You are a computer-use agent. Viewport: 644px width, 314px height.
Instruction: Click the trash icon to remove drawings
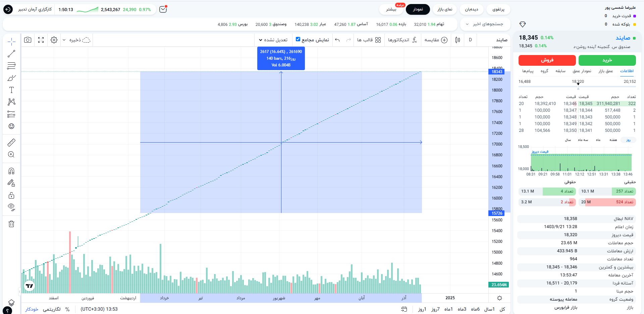coord(11,224)
